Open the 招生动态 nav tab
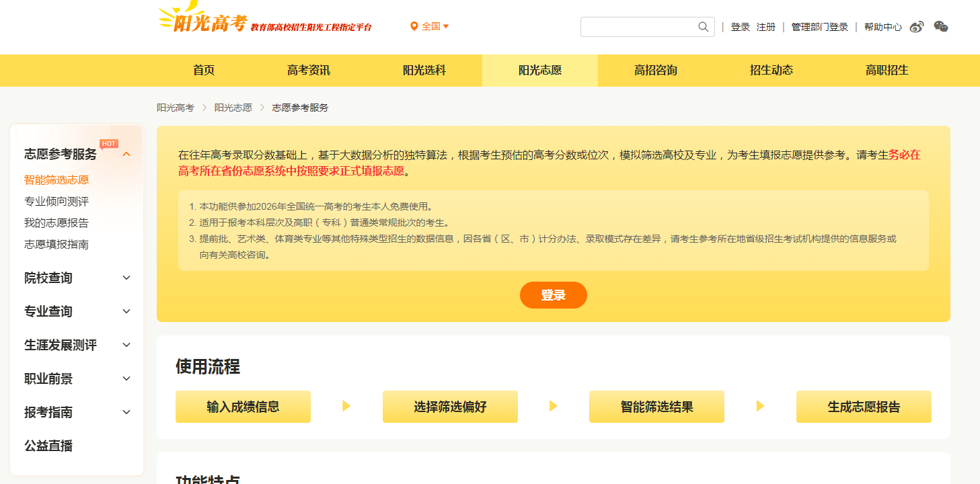The height and width of the screenshot is (484, 980). pyautogui.click(x=771, y=71)
